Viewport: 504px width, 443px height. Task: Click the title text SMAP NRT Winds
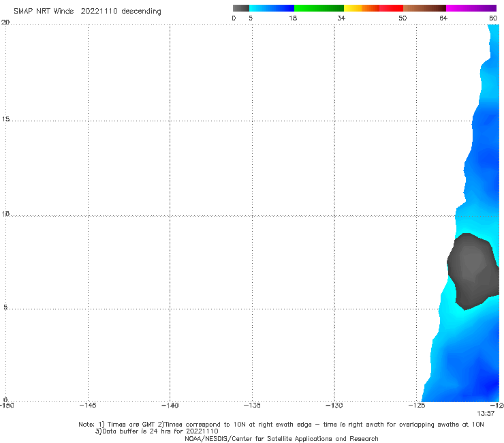tap(44, 11)
